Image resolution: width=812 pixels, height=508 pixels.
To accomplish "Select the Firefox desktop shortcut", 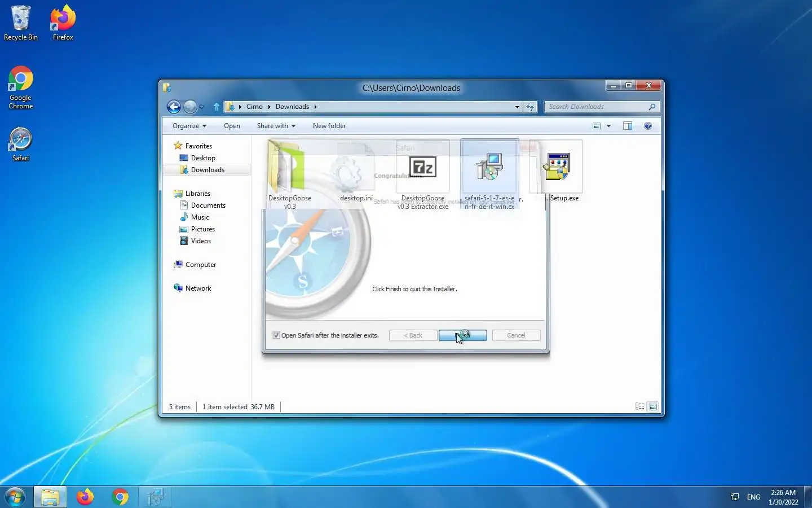I will pos(63,23).
